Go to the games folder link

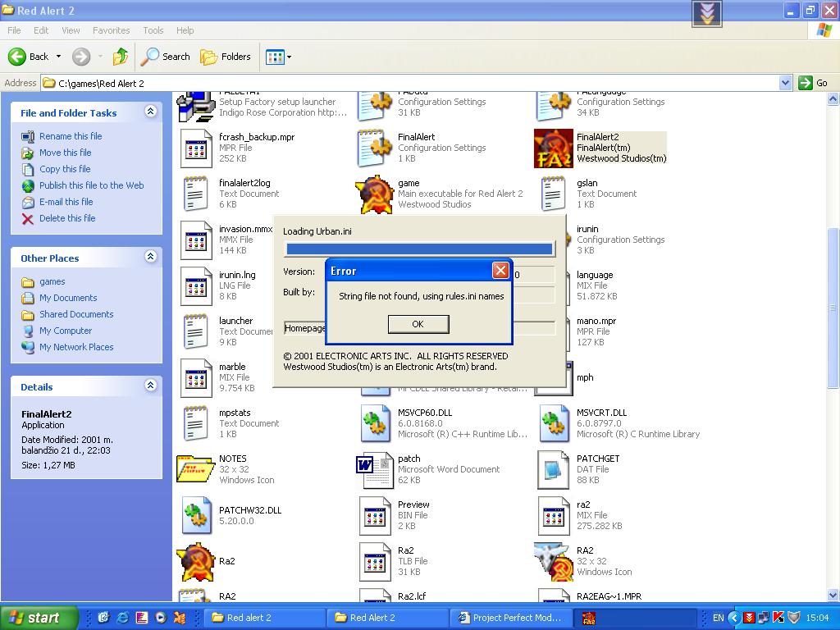click(52, 282)
